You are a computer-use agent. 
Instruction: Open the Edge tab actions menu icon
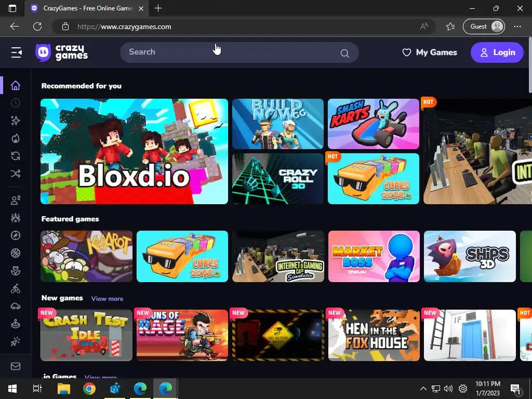click(12, 8)
